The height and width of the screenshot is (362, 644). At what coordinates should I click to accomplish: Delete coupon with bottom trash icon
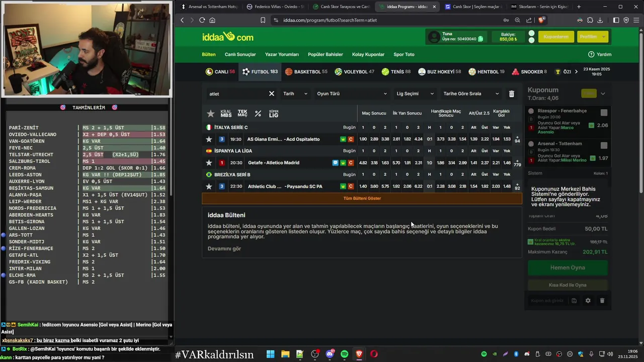click(602, 301)
